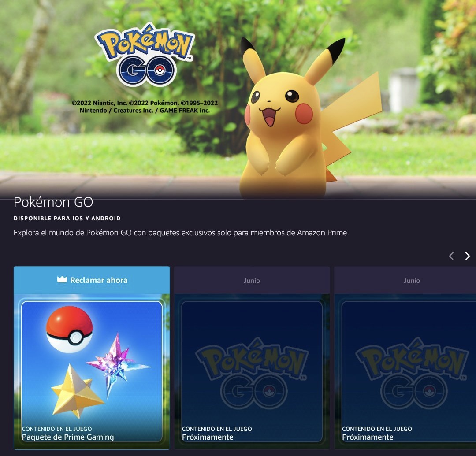
Task: Click the Reclamar ahora button
Action: [x=92, y=280]
